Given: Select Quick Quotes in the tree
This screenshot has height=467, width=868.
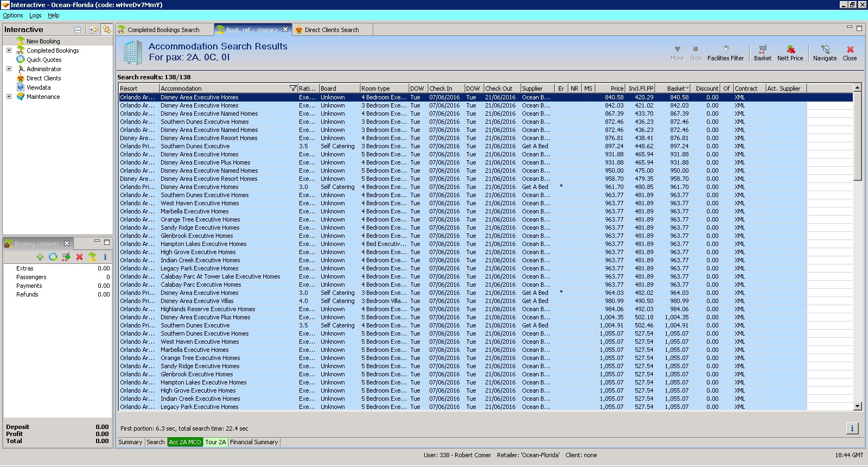Looking at the screenshot, I should click(44, 60).
